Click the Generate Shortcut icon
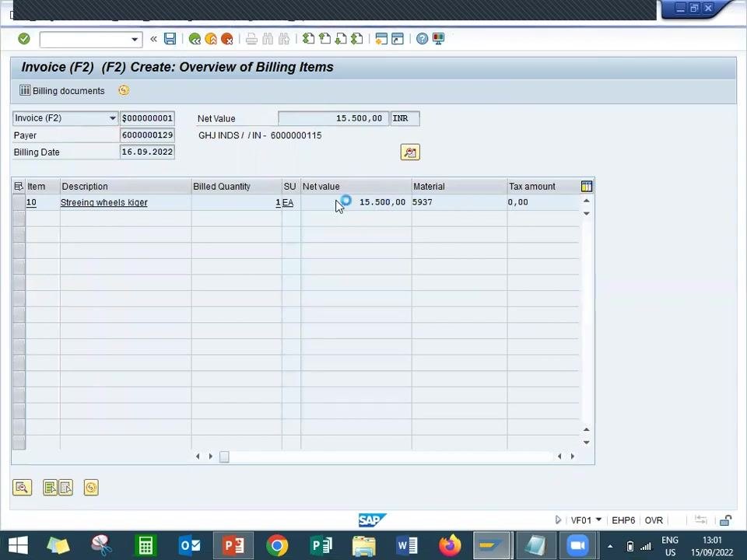This screenshot has height=560, width=747. 398,39
